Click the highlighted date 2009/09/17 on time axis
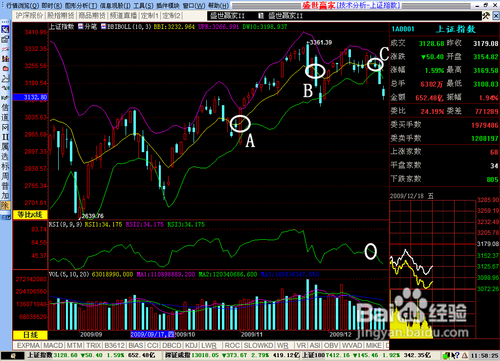The image size is (500, 361). pyautogui.click(x=152, y=334)
